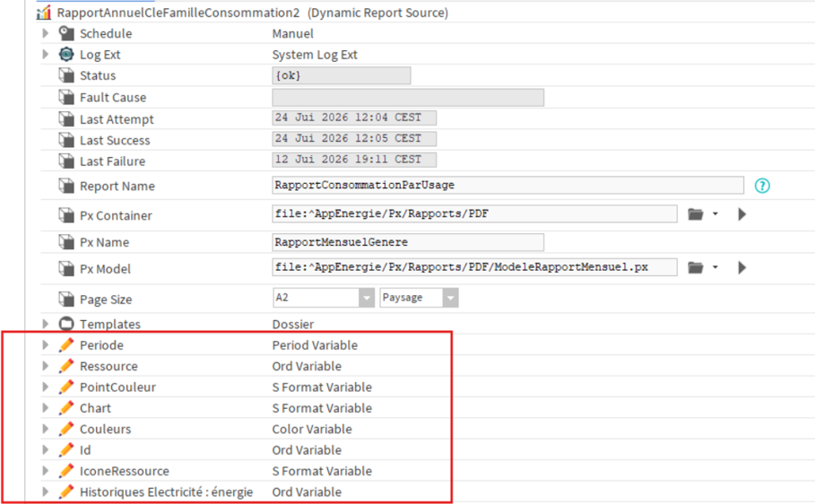Click the Page Size property icon

pos(66,299)
